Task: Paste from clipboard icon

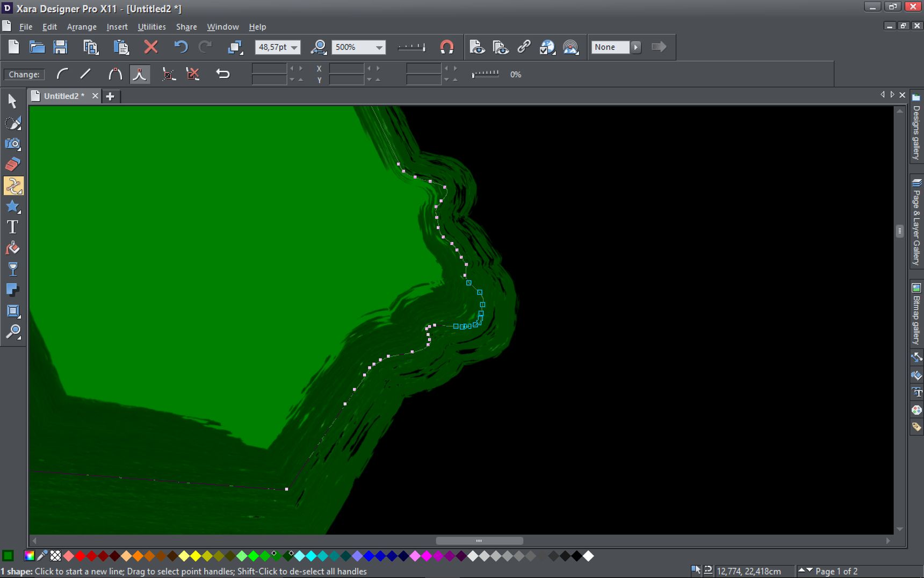Action: click(121, 47)
